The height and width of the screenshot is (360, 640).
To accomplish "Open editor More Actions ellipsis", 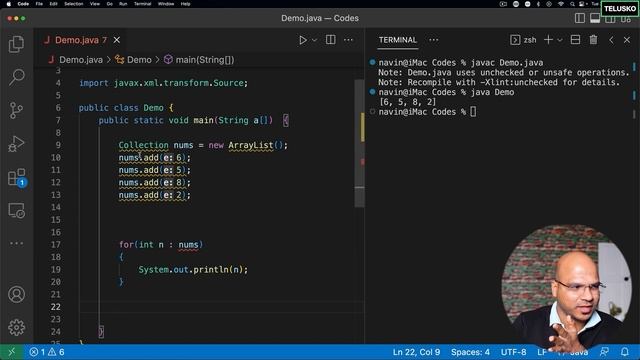I will pos(348,40).
